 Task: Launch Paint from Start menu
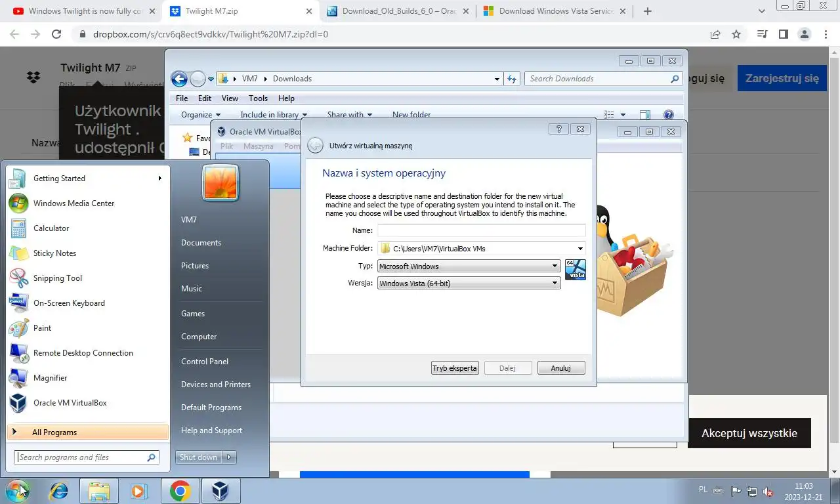pos(87,328)
